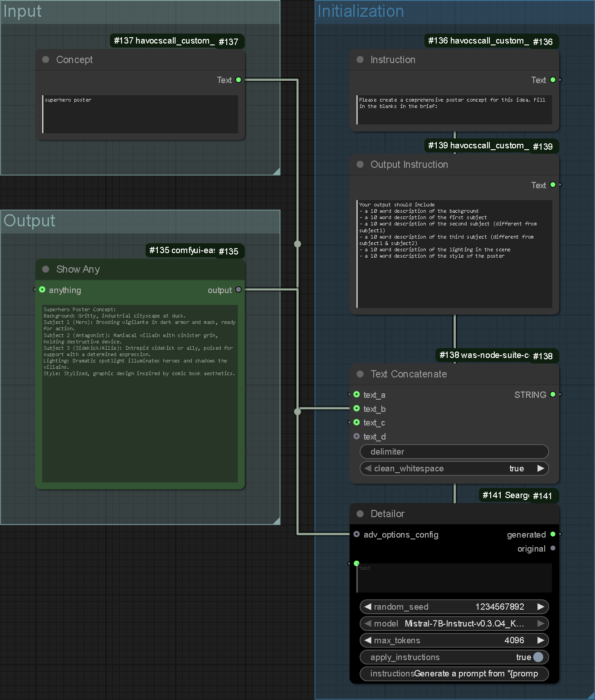Click the text_b input port

[x=356, y=408]
